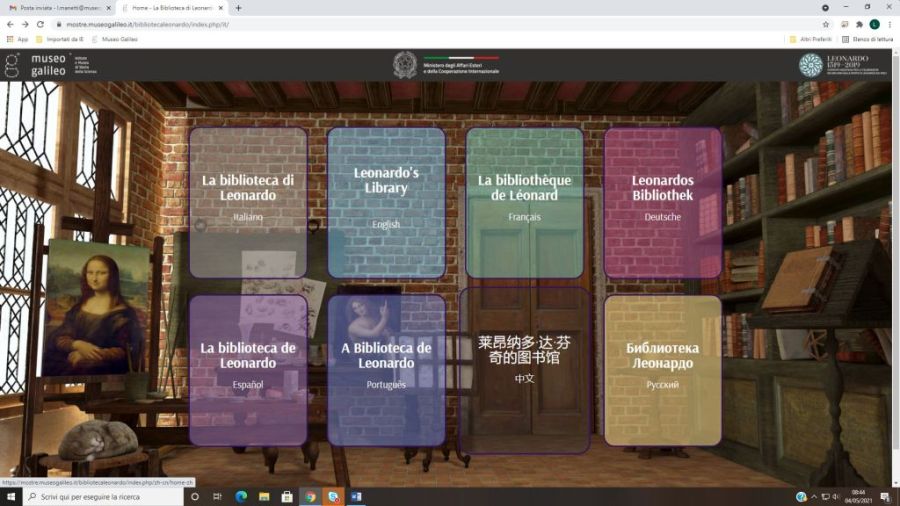Open a new browser tab

point(238,8)
